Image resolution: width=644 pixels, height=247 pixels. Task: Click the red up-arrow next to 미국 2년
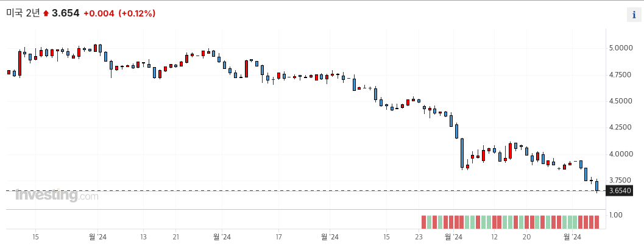(x=46, y=13)
